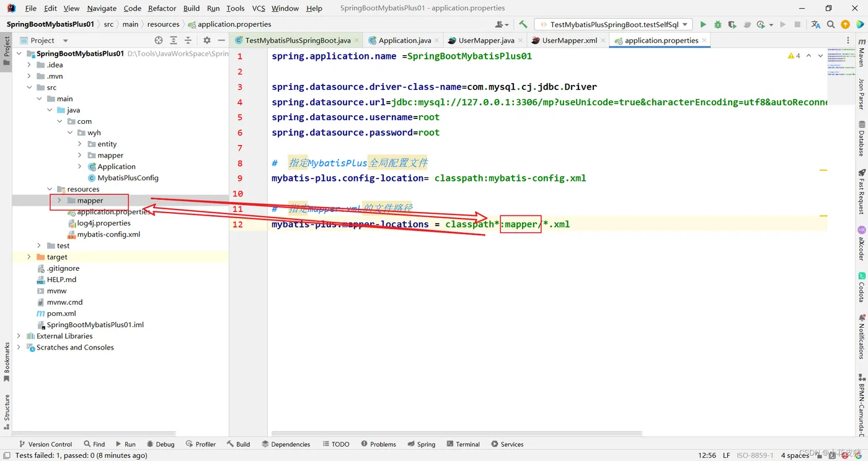
Task: Click the 4 spaces indent setting
Action: 794,455
